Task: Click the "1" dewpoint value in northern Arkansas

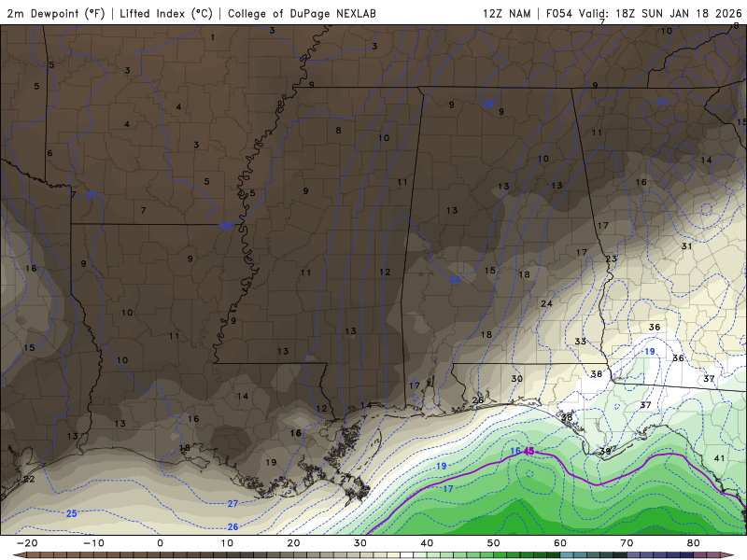Action: 213,37
